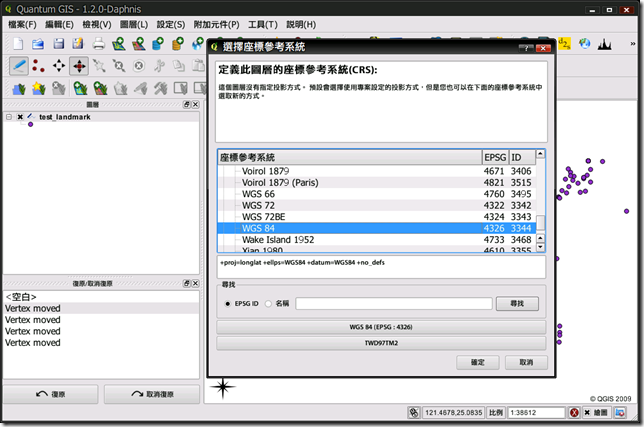Click the WGS 84 (EPSG : 4326) button

pyautogui.click(x=381, y=327)
